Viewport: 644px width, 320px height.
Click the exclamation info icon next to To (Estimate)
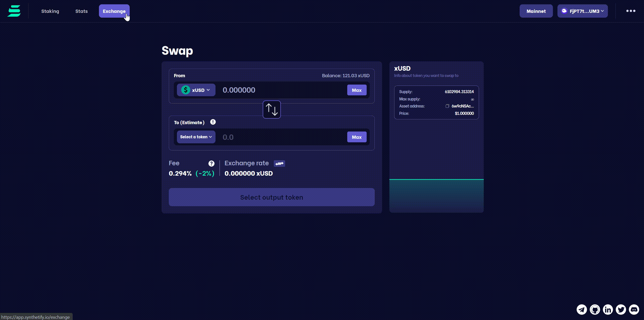coord(213,122)
